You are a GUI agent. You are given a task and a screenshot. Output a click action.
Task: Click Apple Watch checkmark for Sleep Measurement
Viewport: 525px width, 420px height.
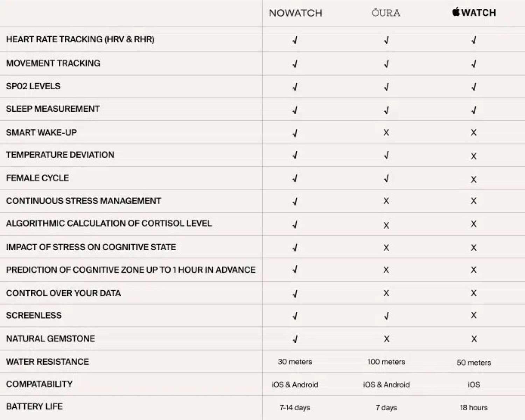pyautogui.click(x=474, y=111)
